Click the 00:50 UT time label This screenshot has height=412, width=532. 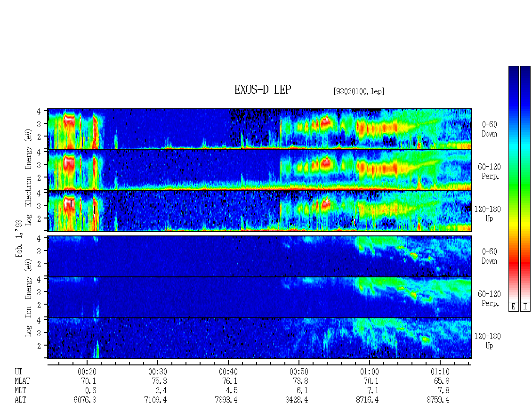pos(299,372)
